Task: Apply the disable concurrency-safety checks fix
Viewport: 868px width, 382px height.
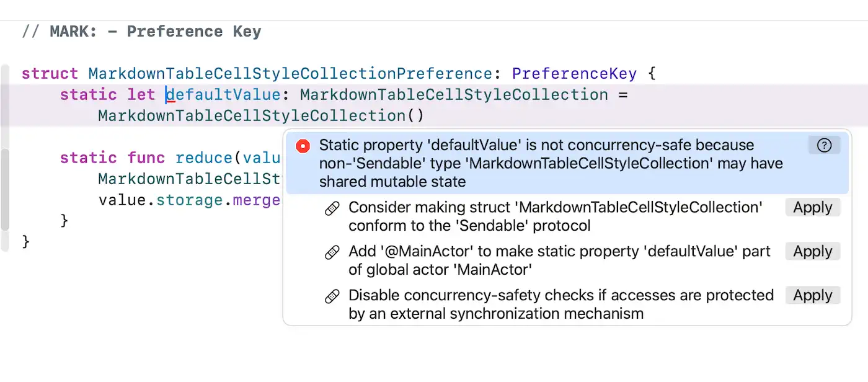Action: click(812, 295)
